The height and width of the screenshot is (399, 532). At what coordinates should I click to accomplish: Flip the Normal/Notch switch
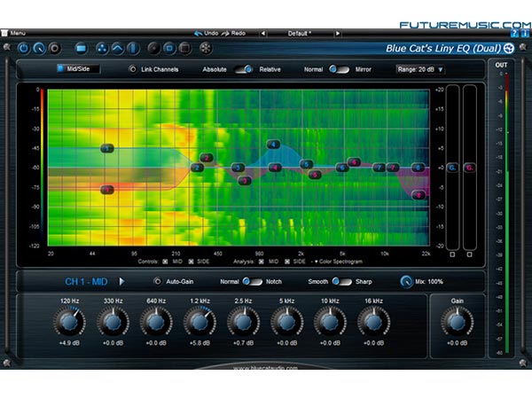tap(253, 282)
